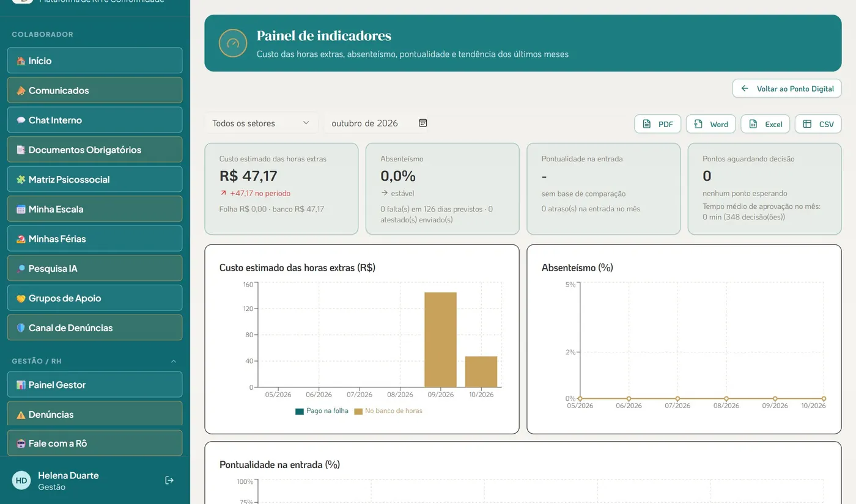Screen dimensions: 856x504
Task: Click the magnifier icon beside Pesquisa IA
Action: click(21, 268)
